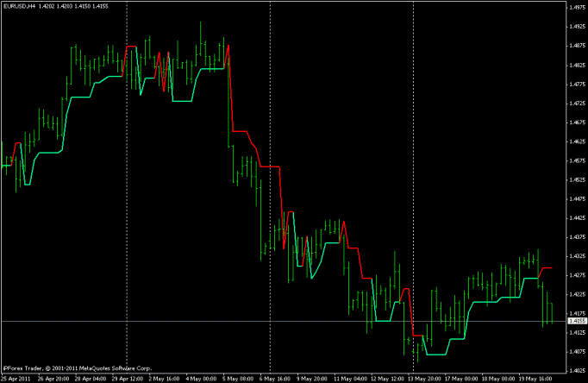
Task: Click the 1.4825 price axis label
Action: point(577,66)
